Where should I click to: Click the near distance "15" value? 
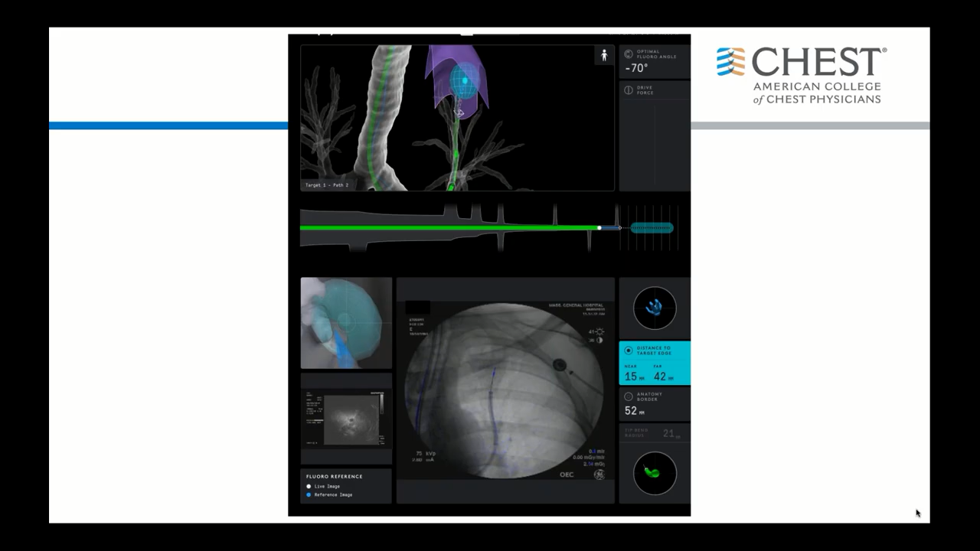pyautogui.click(x=631, y=377)
